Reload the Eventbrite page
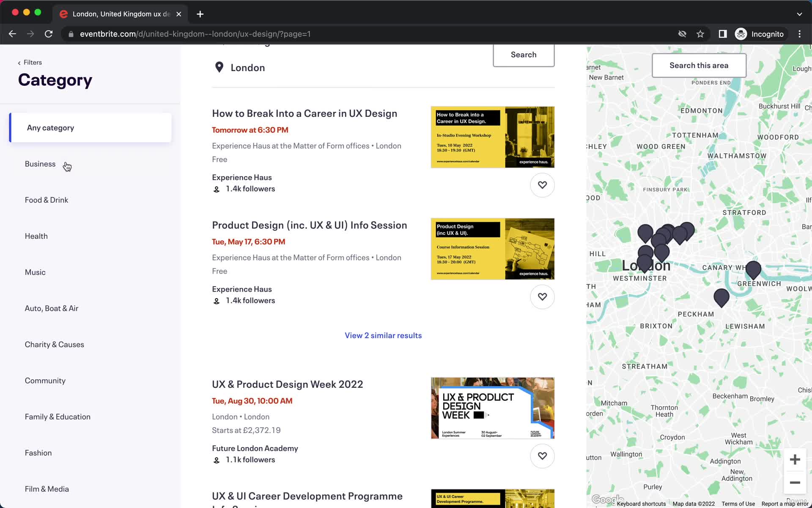Screen dimensions: 812x508 49,34
